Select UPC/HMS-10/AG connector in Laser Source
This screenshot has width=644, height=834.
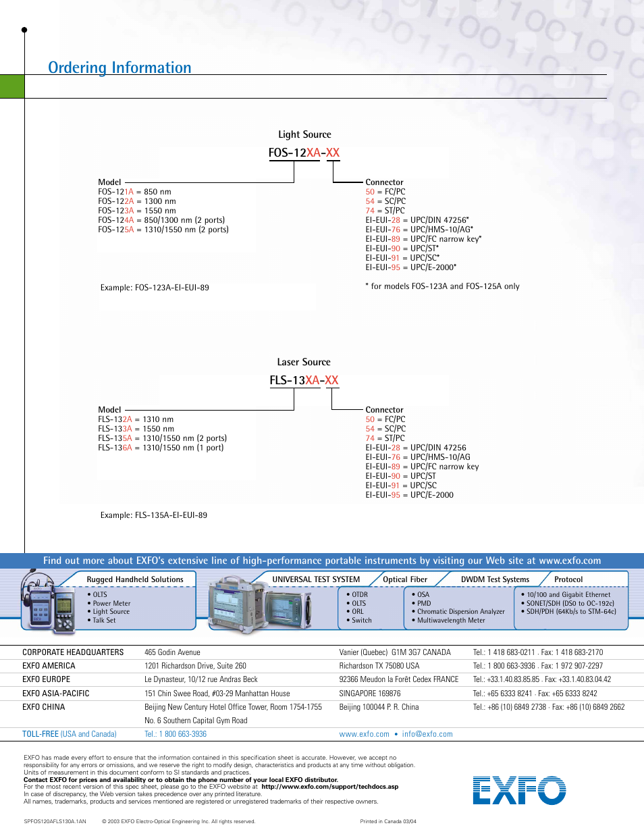pos(418,457)
